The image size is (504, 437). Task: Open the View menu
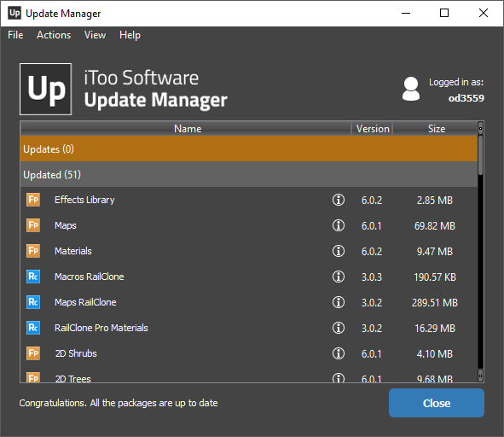[95, 35]
